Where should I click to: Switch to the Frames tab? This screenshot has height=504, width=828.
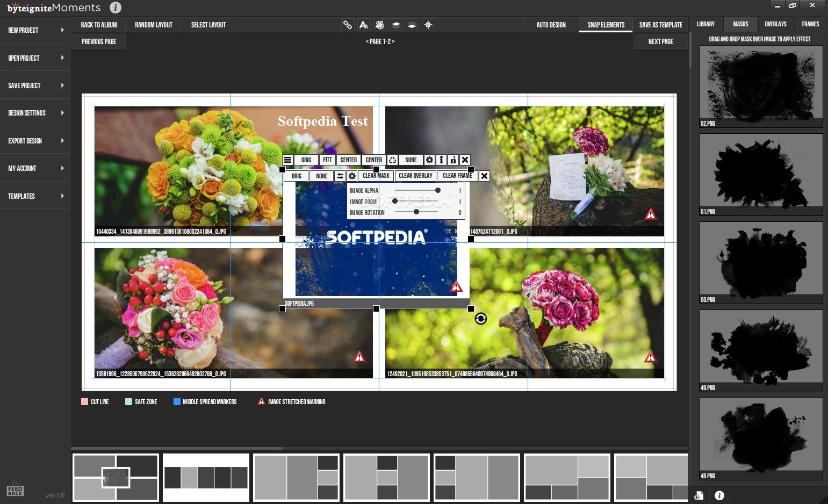click(810, 24)
